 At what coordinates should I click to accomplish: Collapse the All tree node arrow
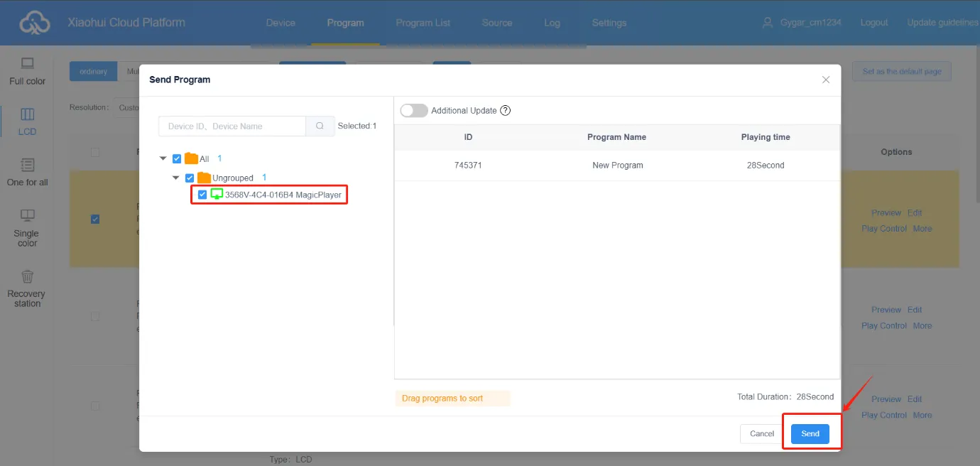163,158
